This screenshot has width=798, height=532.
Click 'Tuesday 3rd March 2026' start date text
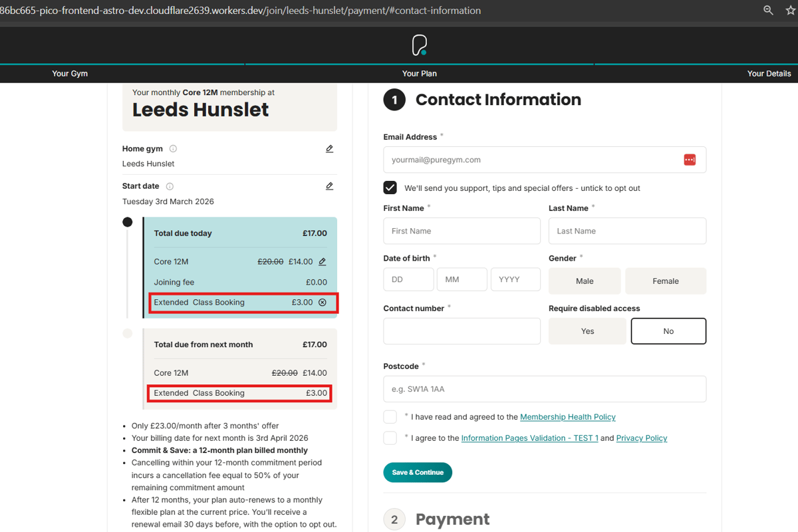168,201
